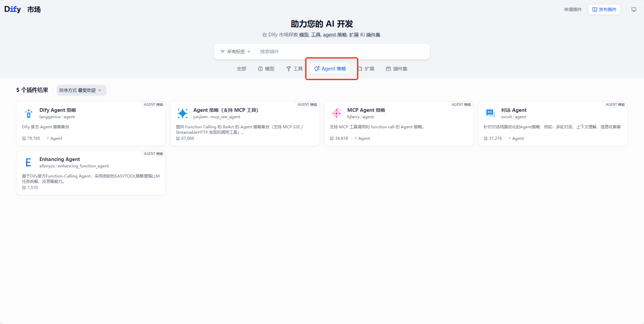This screenshot has height=324, width=644.
Task: Switch to the 全部 tab
Action: pyautogui.click(x=241, y=69)
